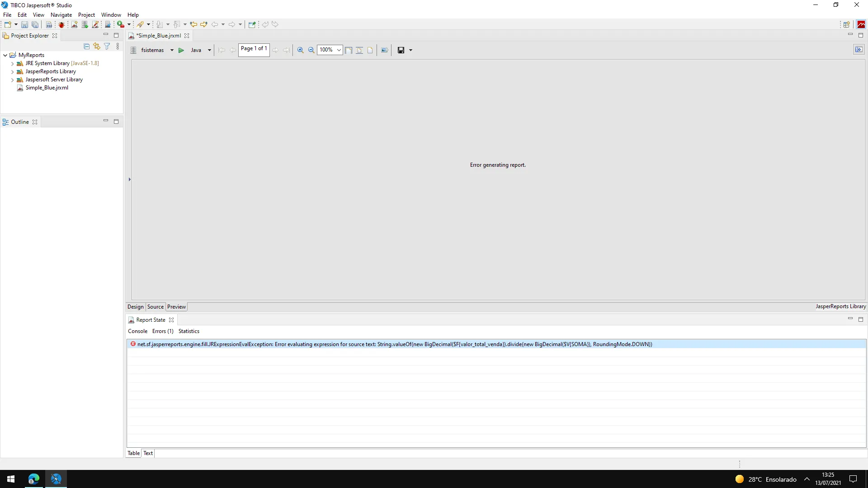Expand the JasperReports Library tree node

pos(12,71)
